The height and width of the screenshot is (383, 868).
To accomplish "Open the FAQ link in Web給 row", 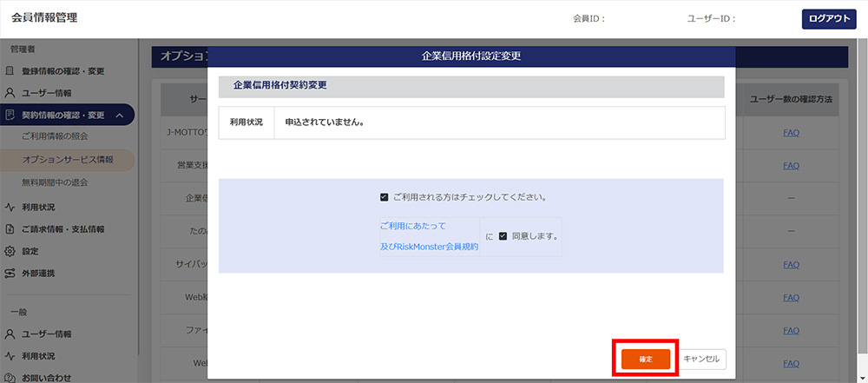I will click(x=791, y=298).
